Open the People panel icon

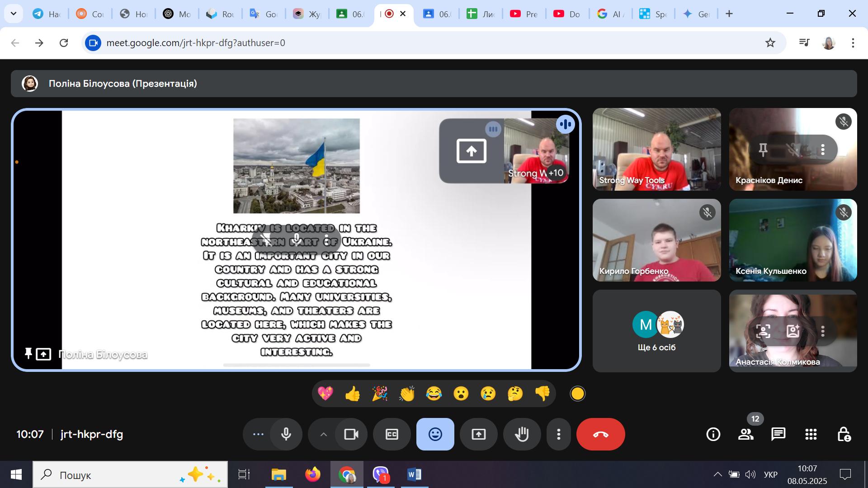tap(745, 434)
